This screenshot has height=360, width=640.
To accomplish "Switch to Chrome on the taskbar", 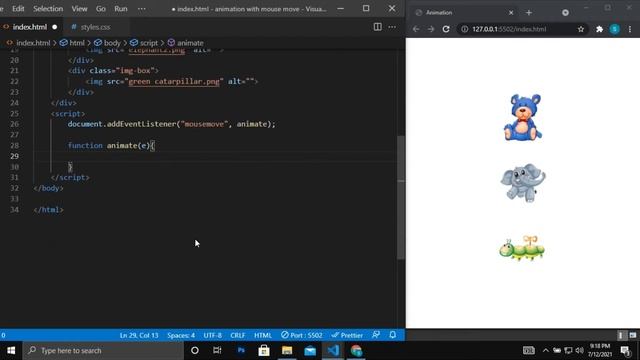I will tap(356, 351).
